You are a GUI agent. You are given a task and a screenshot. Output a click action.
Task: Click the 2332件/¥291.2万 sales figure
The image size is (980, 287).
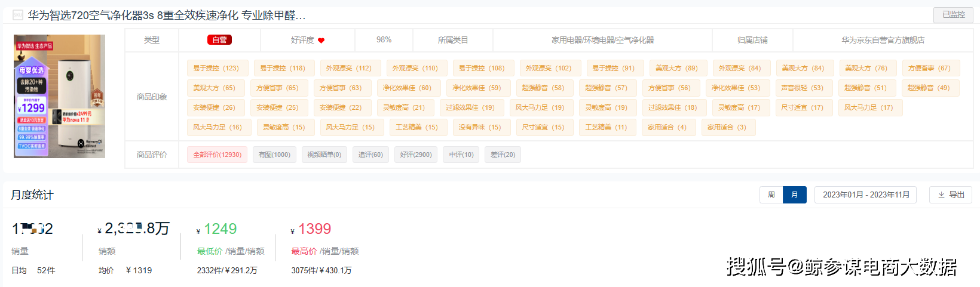227,270
